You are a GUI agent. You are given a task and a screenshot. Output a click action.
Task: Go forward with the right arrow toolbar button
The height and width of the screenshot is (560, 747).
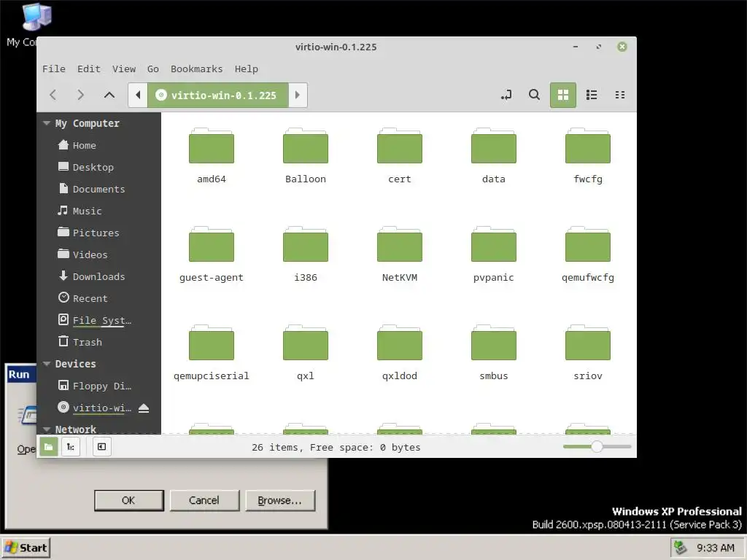coord(80,95)
